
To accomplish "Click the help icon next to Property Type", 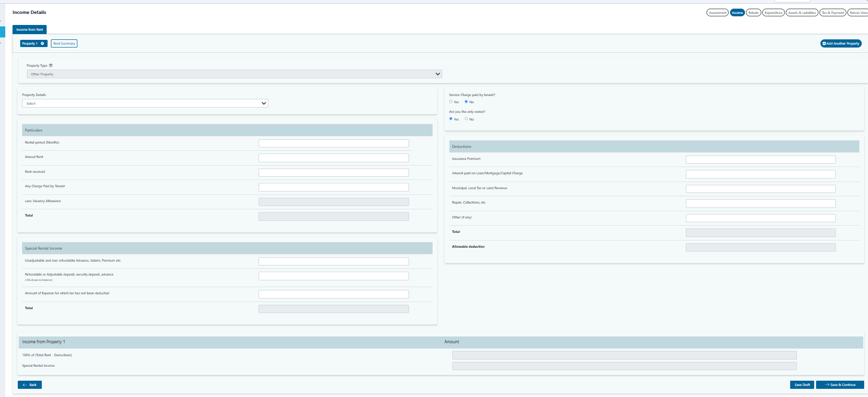I will (x=50, y=65).
